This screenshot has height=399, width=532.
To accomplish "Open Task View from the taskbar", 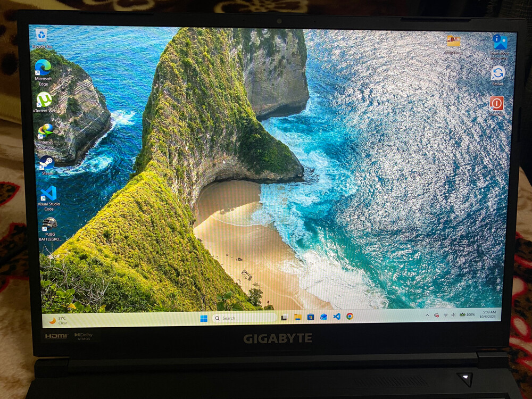I will point(284,318).
